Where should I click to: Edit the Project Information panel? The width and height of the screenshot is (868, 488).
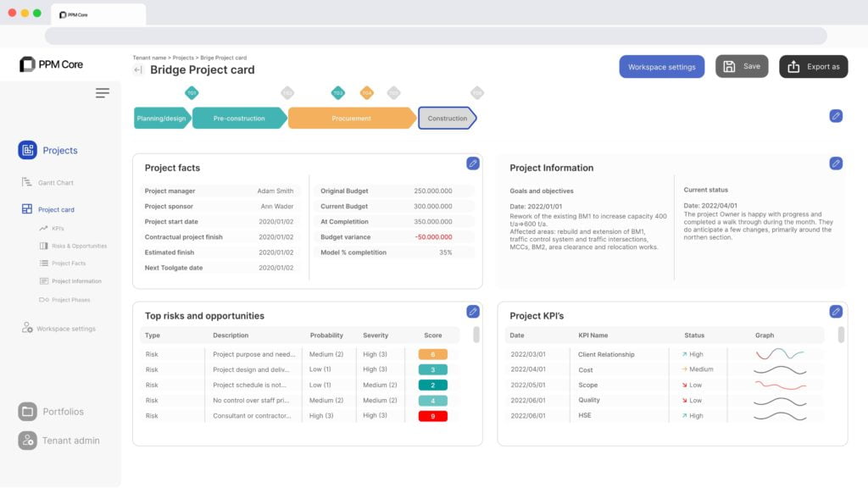click(x=836, y=164)
